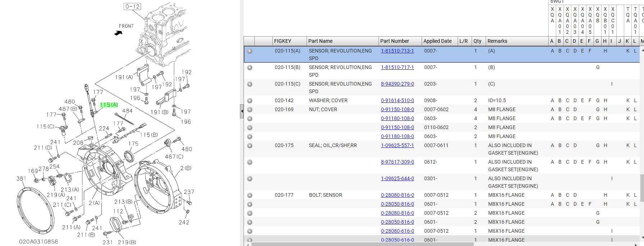The width and height of the screenshot is (644, 246).
Task: Click the Applied Date column header
Action: point(440,41)
